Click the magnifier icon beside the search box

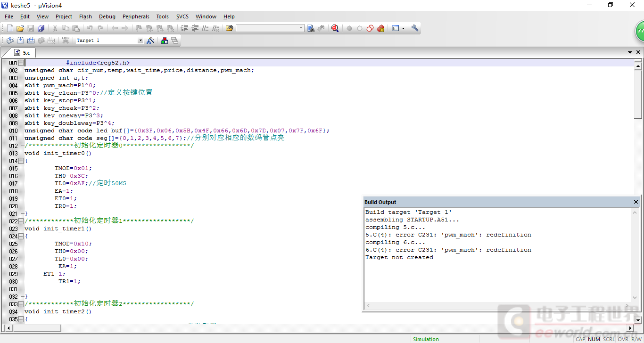point(311,28)
